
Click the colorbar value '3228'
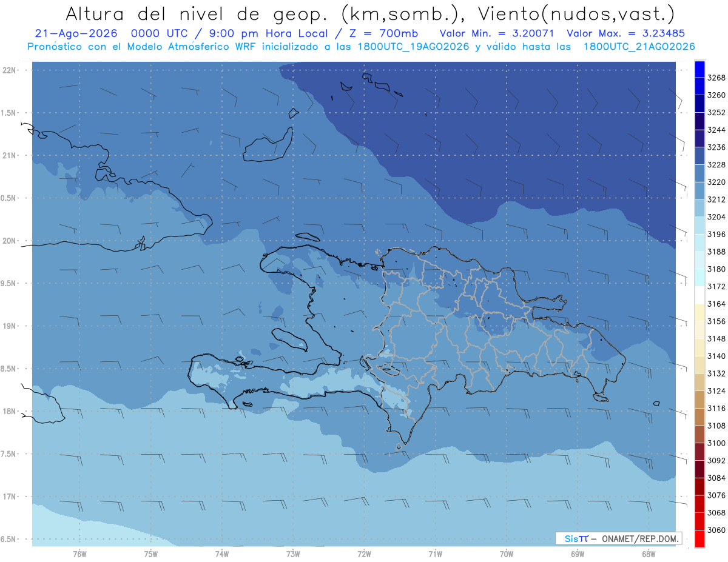tap(716, 165)
